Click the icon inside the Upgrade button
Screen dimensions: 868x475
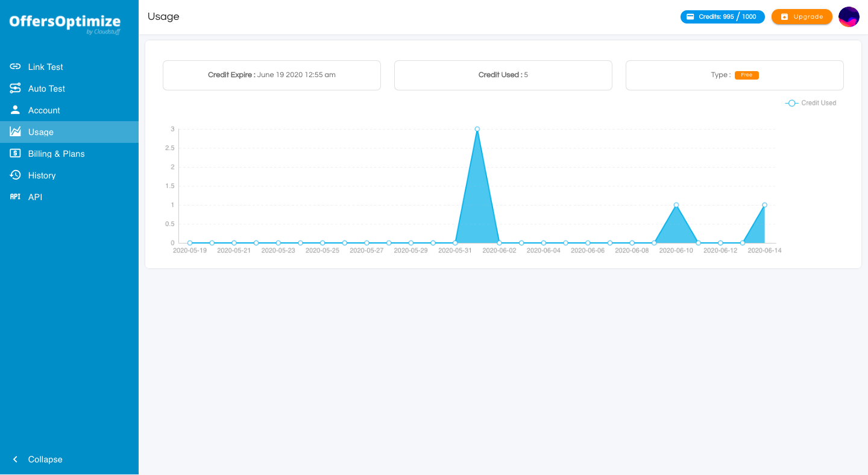pos(784,17)
